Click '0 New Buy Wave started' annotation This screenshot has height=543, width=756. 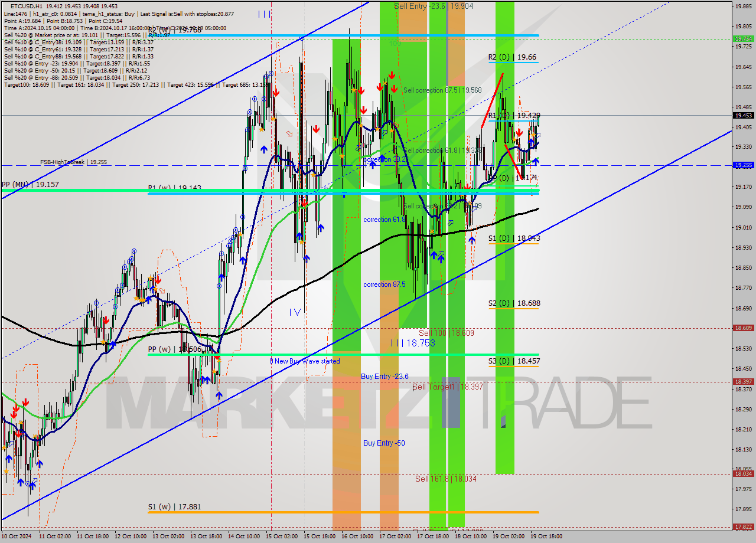[x=305, y=361]
